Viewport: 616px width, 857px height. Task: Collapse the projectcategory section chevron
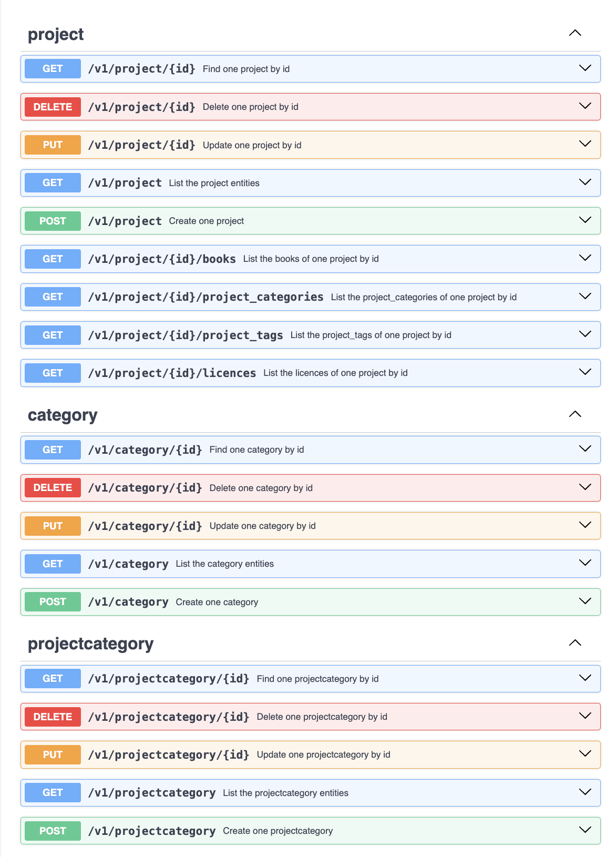pos(575,643)
